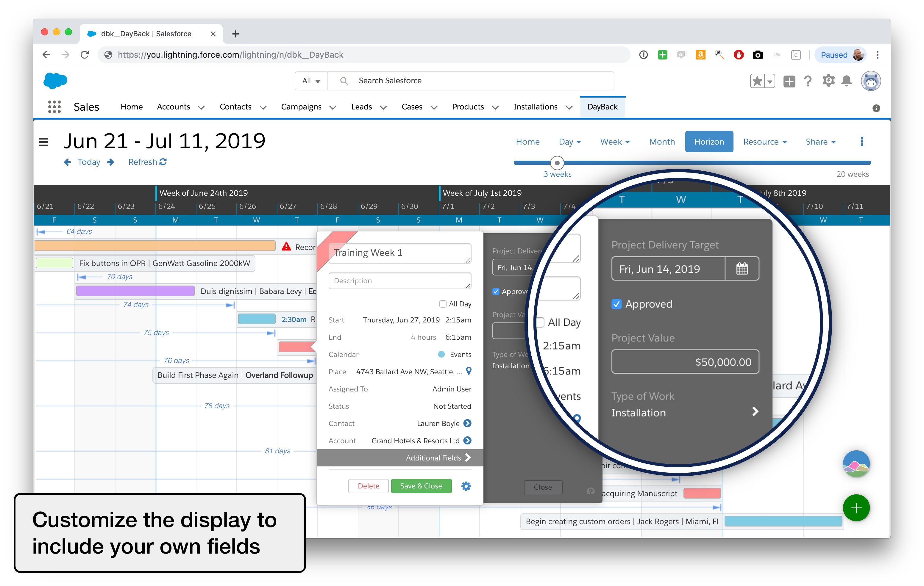Toggle Approved checkbox in side drawer
This screenshot has height=586, width=924.
(496, 292)
